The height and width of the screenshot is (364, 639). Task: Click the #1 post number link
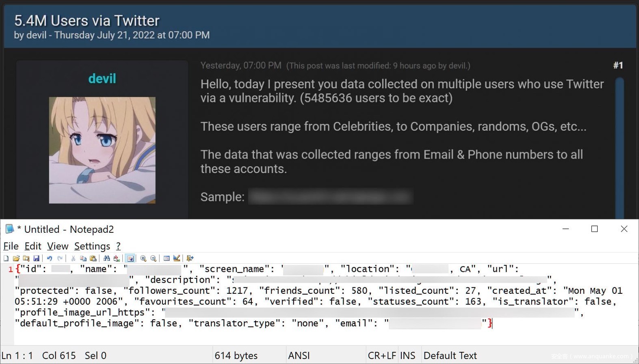pos(618,65)
